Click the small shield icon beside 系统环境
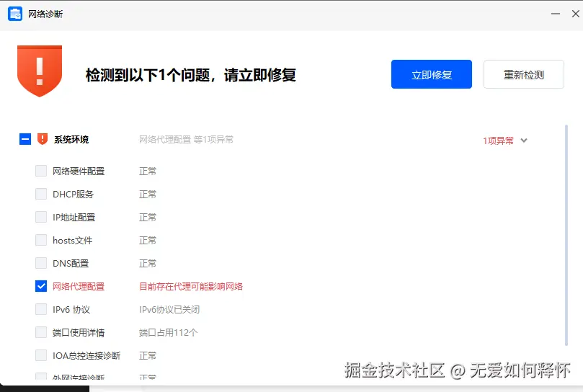Viewport: 583px width, 392px height. (43, 139)
